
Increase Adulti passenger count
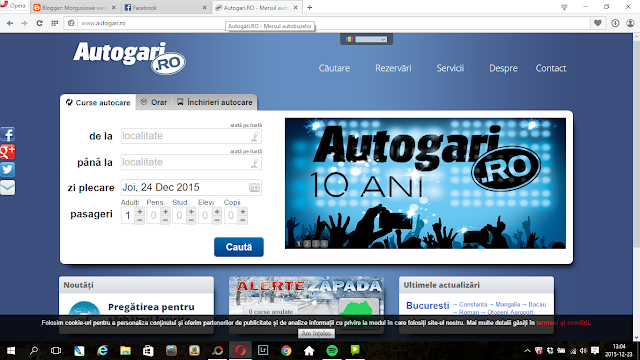click(x=140, y=211)
